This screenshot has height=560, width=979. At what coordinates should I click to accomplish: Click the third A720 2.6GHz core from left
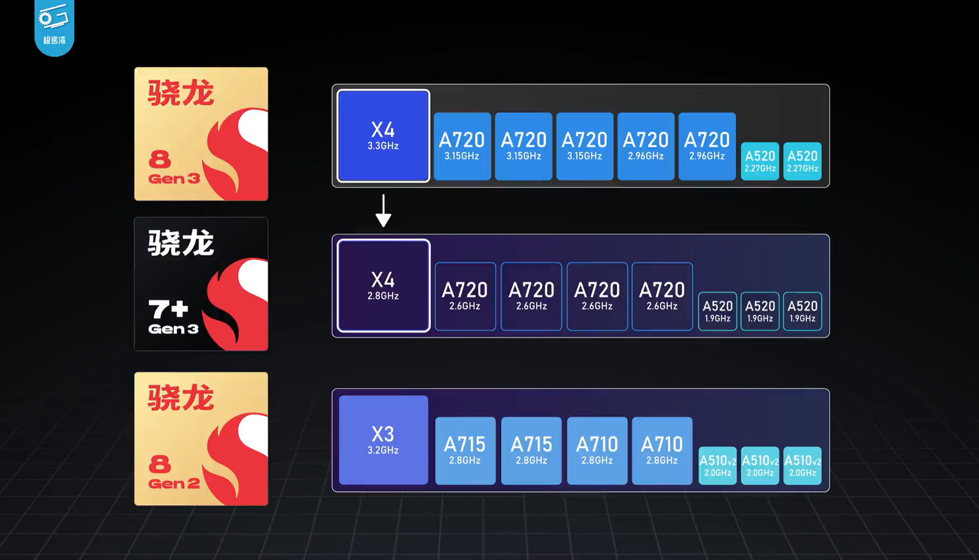[597, 297]
